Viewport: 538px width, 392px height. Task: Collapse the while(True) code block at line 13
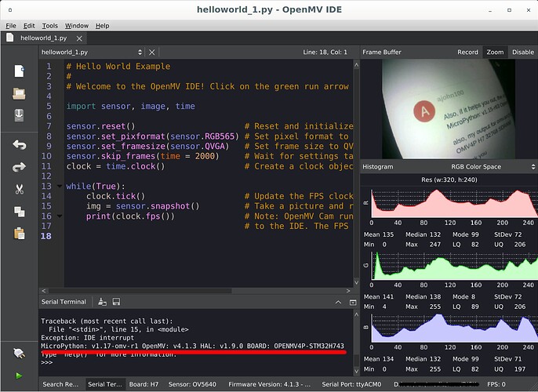coord(60,186)
